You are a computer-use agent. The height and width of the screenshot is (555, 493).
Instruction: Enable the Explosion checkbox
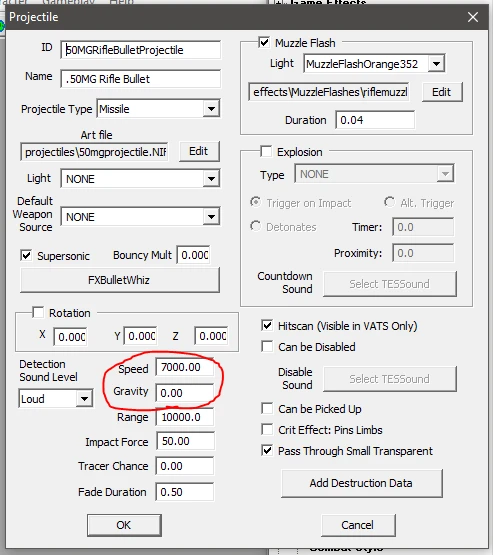click(266, 151)
